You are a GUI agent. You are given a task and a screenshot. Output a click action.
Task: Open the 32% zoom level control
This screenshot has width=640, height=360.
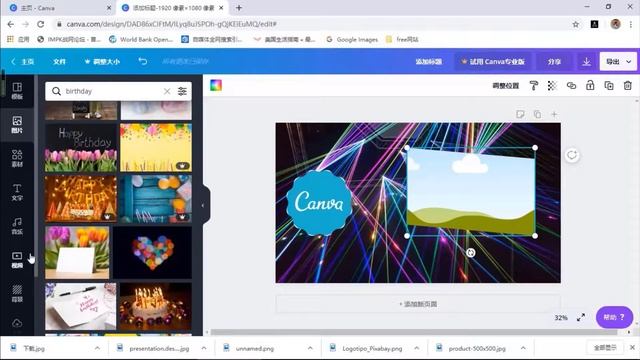coord(561,318)
